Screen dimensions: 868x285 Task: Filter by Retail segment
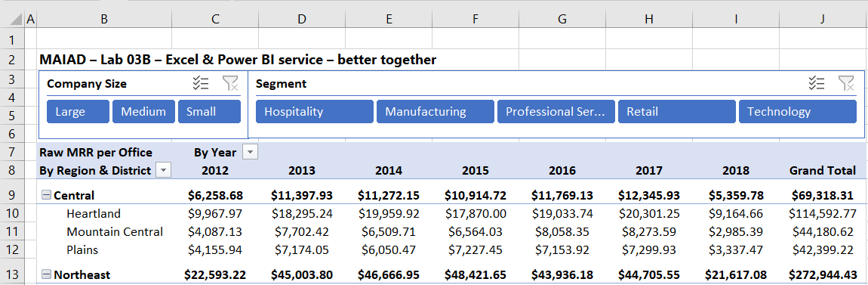click(677, 111)
